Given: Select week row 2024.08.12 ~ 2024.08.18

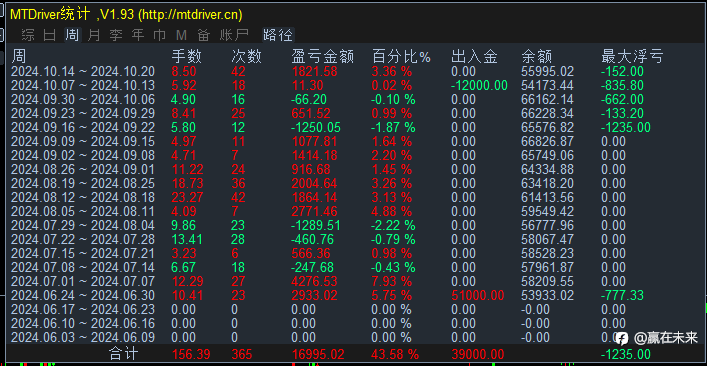Looking at the screenshot, I should [x=354, y=197].
